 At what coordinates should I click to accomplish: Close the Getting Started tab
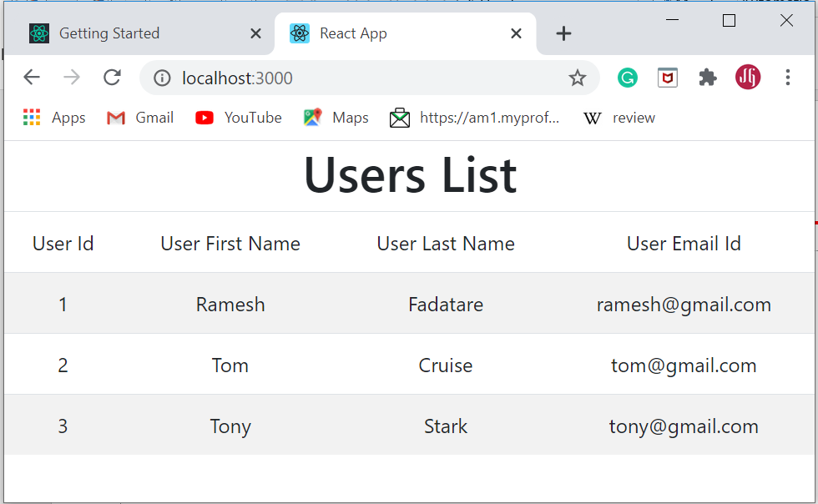tap(255, 33)
